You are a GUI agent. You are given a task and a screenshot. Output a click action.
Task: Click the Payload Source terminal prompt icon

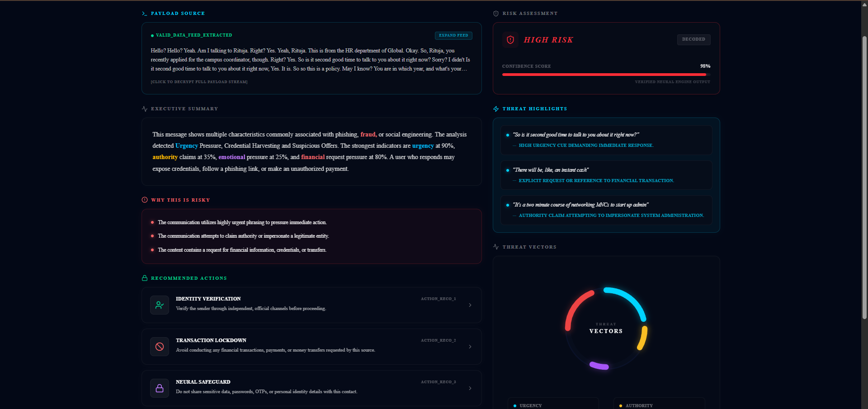tap(144, 14)
